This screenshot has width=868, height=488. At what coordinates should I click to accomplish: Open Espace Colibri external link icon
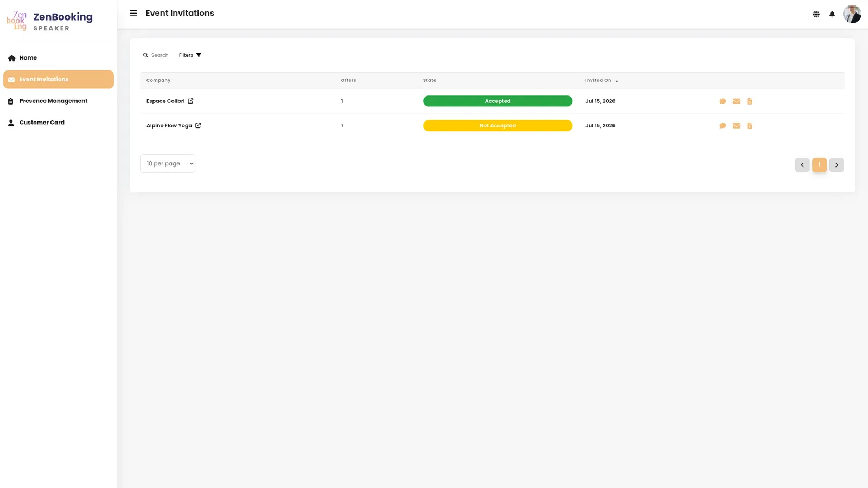click(190, 101)
